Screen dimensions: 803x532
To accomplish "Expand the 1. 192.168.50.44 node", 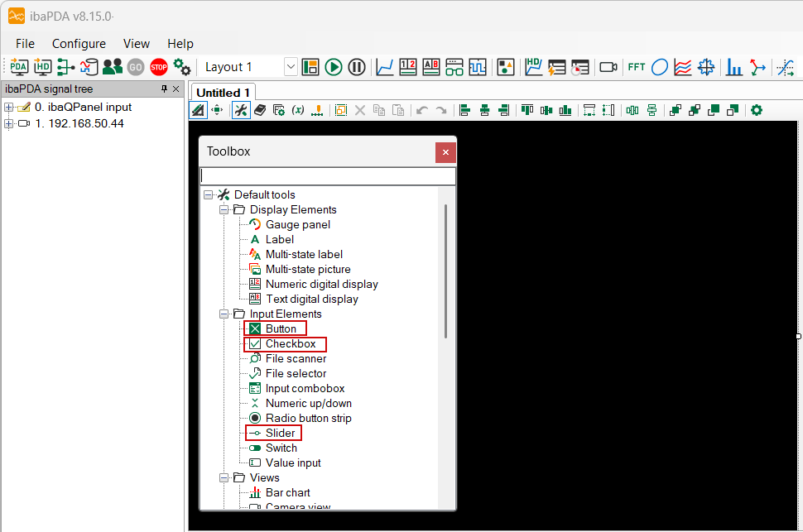I will (9, 123).
